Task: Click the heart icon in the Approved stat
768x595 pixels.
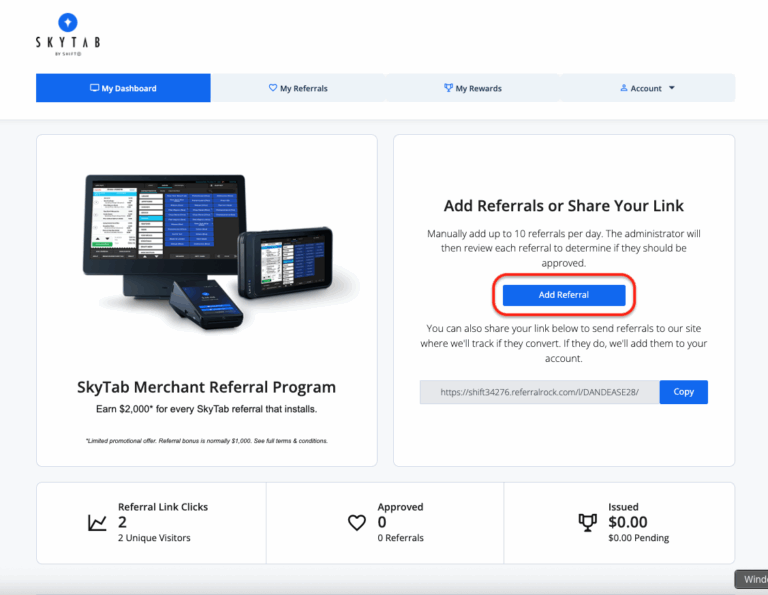Action: (x=357, y=523)
